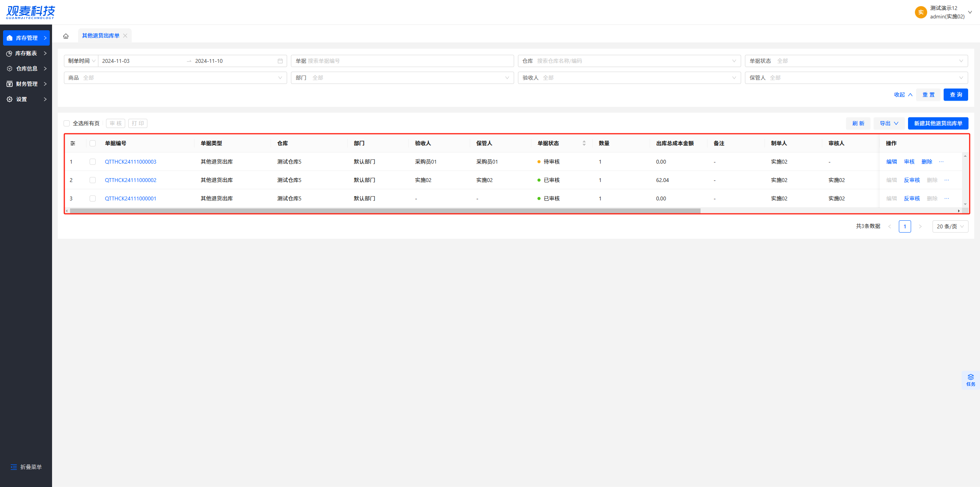Viewport: 980px width, 487px height.
Task: Toggle 全选所有页 checkbox
Action: [67, 123]
